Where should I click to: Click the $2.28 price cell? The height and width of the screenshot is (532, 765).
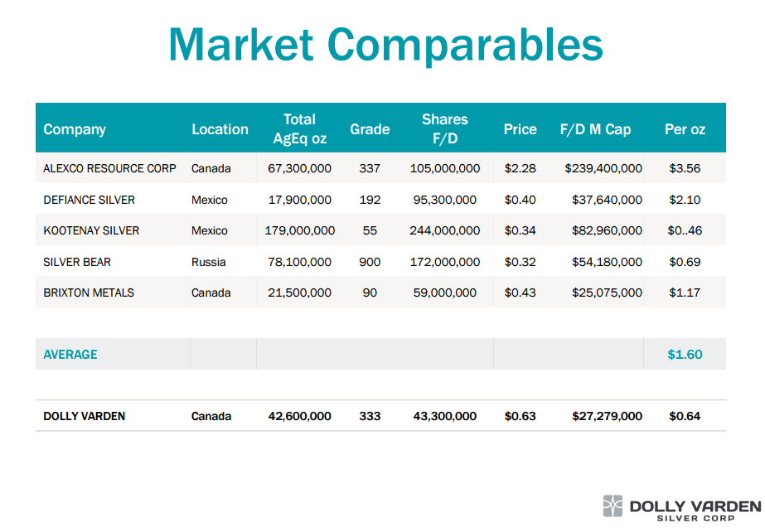[520, 168]
